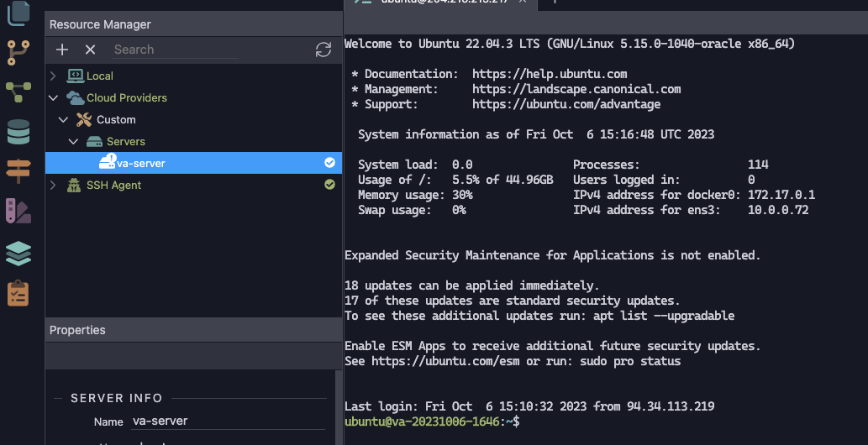The image size is (868, 445).
Task: Click the X remove icon beside Search
Action: point(90,50)
